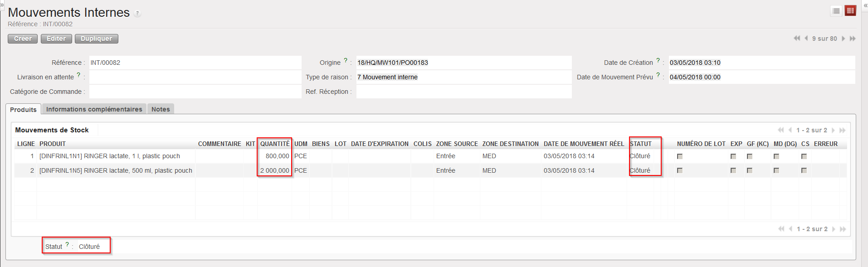Open the Informations complémentaires tab
The width and height of the screenshot is (868, 267).
94,109
